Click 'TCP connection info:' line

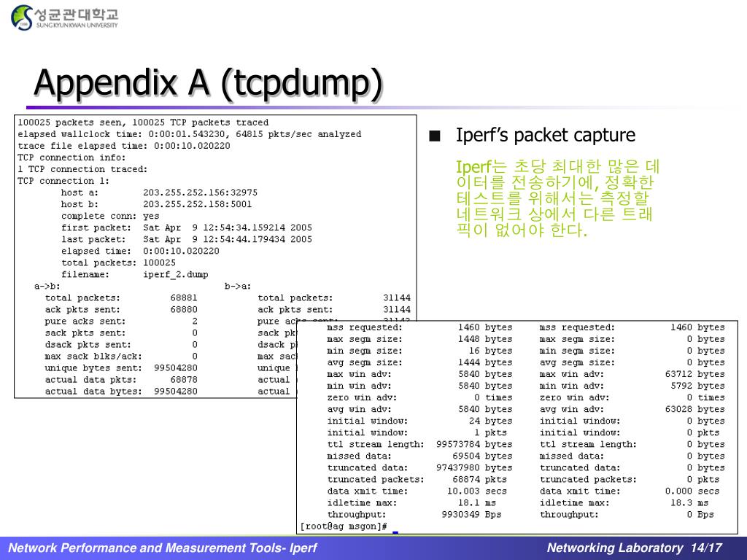tap(71, 157)
